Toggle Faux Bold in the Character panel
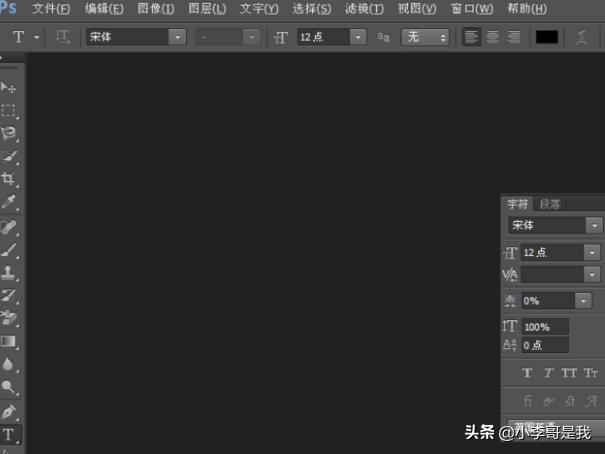 click(x=528, y=373)
